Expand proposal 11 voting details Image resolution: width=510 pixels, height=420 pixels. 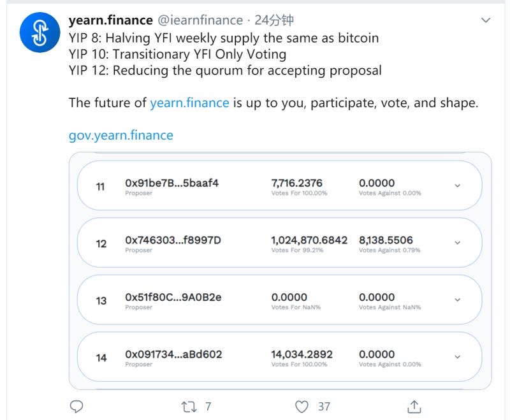coord(456,186)
